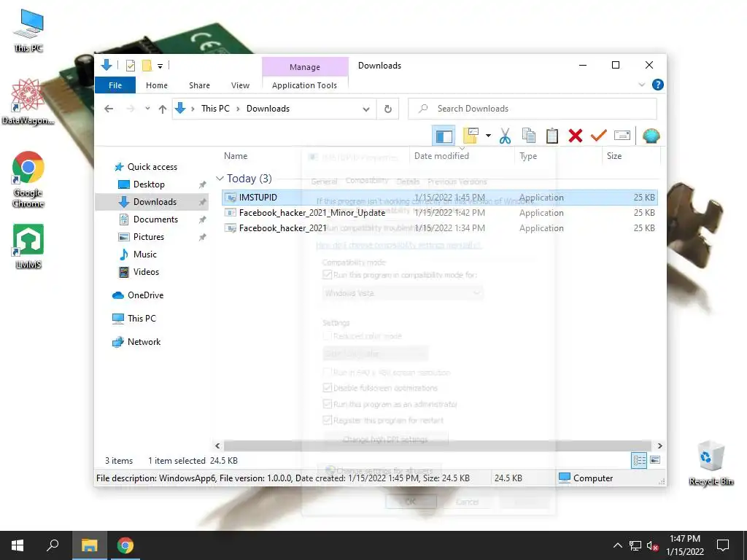This screenshot has height=560, width=747.
Task: Click the Properties icon in the quick access toolbar
Action: (130, 66)
